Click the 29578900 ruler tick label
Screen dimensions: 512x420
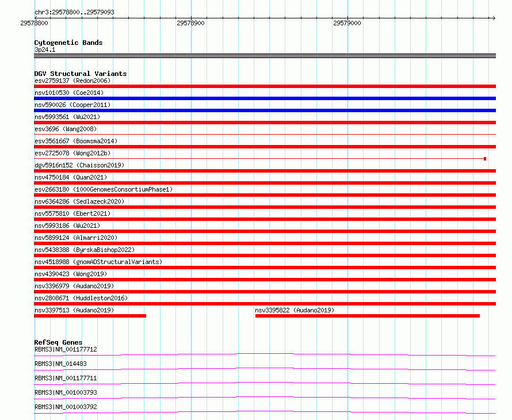pos(190,23)
